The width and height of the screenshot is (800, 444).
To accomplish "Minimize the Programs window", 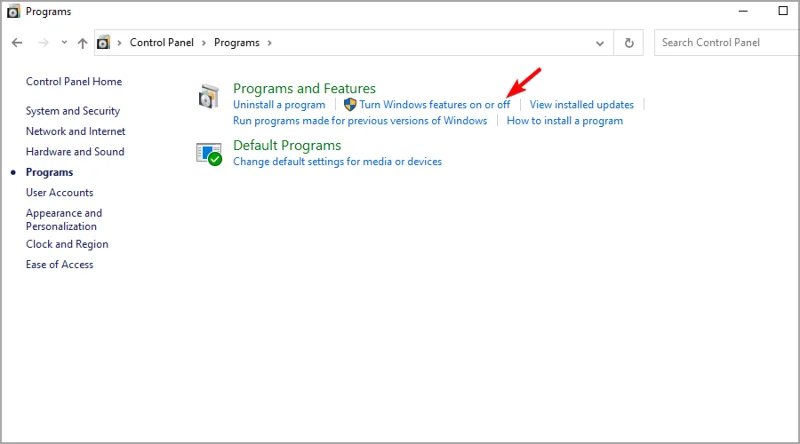I will tap(743, 11).
